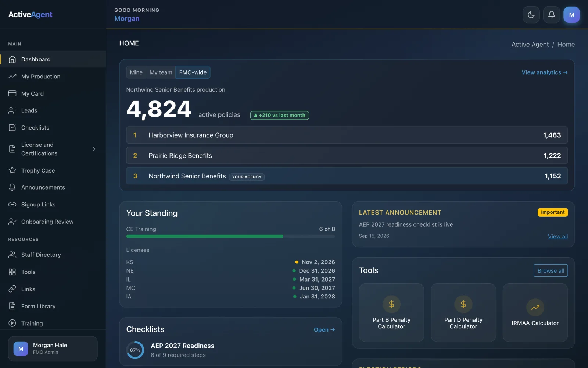Click the Part D Penalty Calculator dollar icon
588x368 pixels.
coord(463,304)
